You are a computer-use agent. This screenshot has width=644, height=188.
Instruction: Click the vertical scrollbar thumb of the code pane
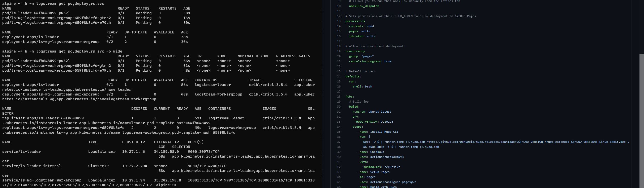coord(641,121)
